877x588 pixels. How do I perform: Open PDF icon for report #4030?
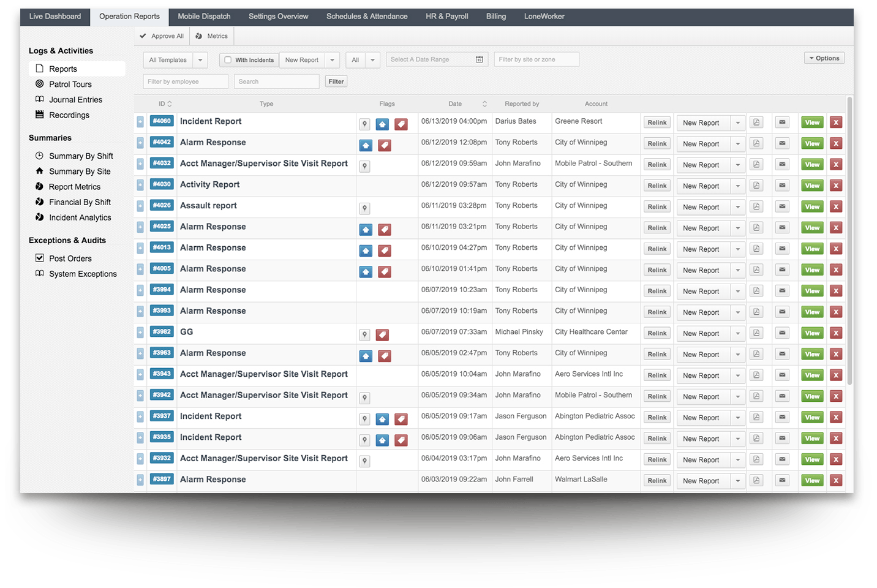[756, 186]
